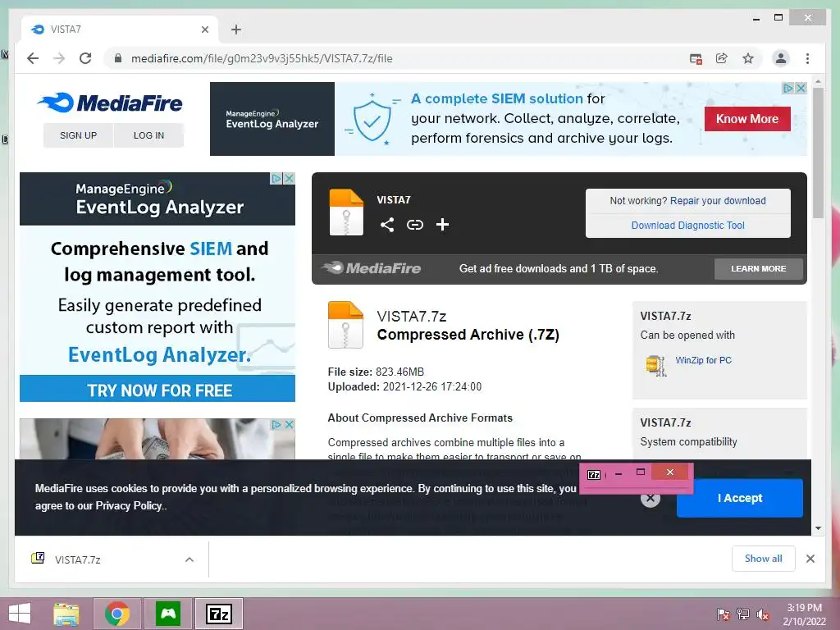840x630 pixels.
Task: Open the green game app on taskbar
Action: pos(168,614)
